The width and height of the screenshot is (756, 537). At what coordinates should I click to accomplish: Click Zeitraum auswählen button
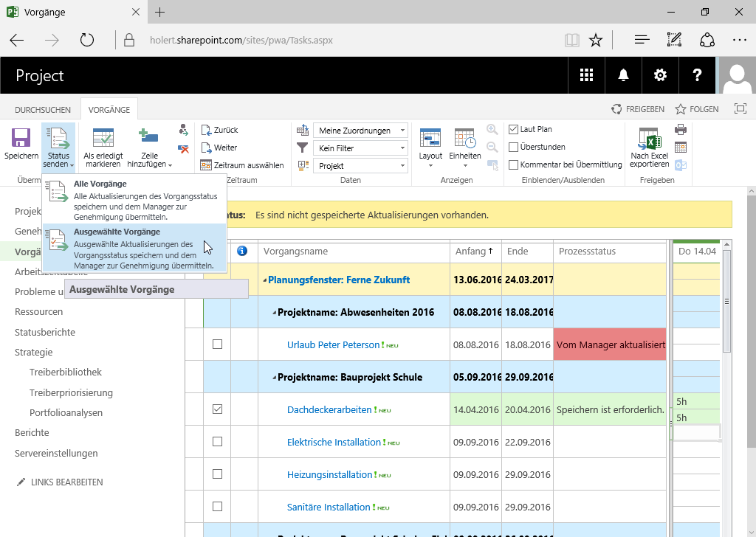pos(242,165)
